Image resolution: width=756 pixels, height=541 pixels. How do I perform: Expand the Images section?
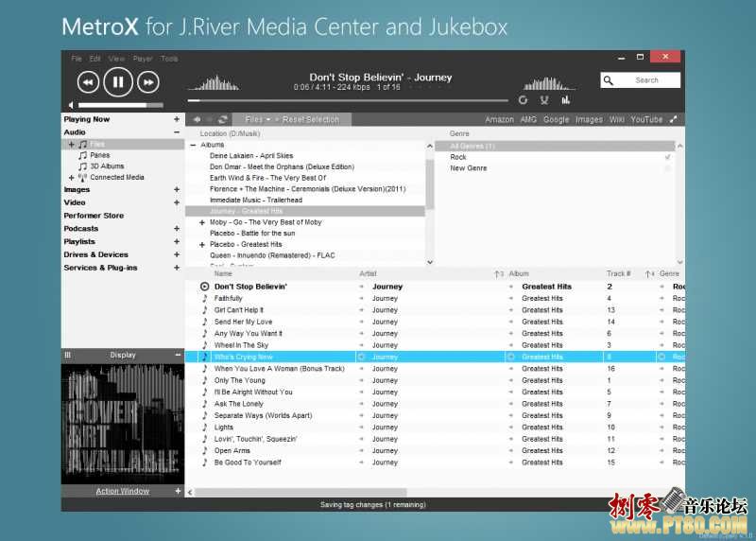tap(177, 190)
